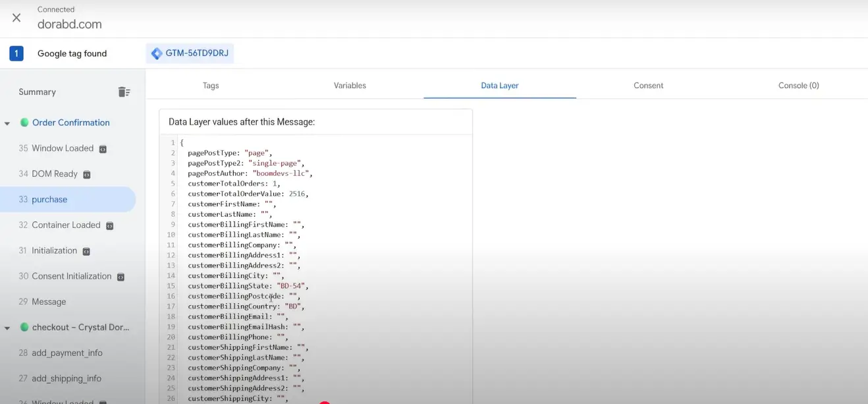
Task: Click the blue number 1 tag count badge
Action: (16, 53)
